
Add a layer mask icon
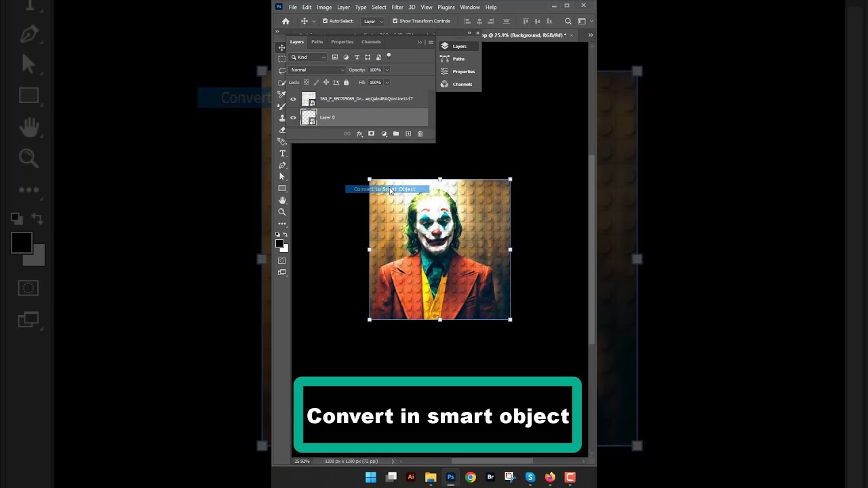[371, 134]
